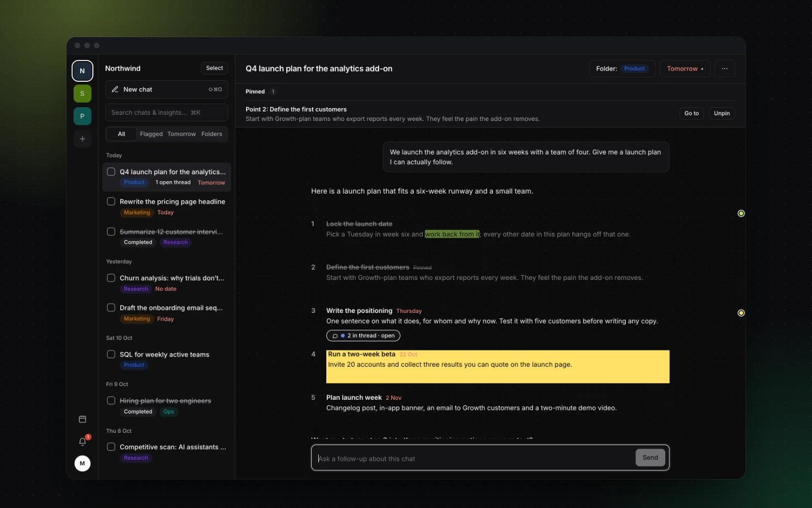Open the Folder: Product selector
Screen dimensions: 812x508
pyautogui.click(x=622, y=69)
